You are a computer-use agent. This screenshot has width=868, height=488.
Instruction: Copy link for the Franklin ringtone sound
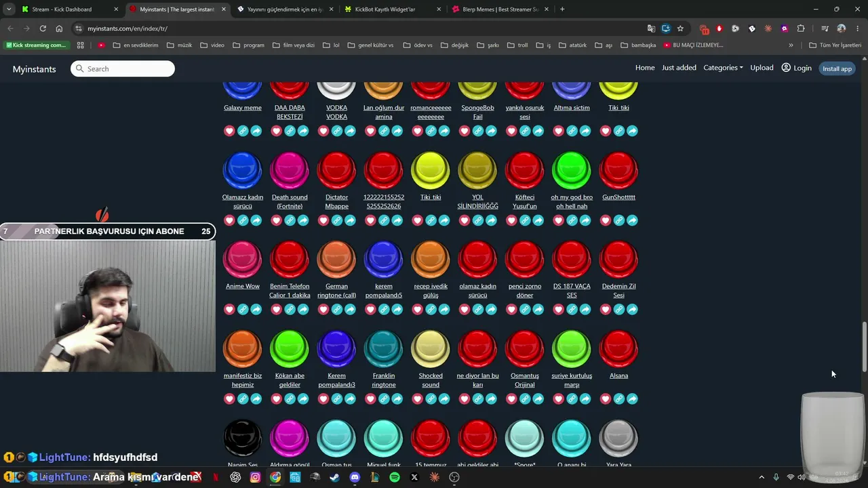point(384,399)
